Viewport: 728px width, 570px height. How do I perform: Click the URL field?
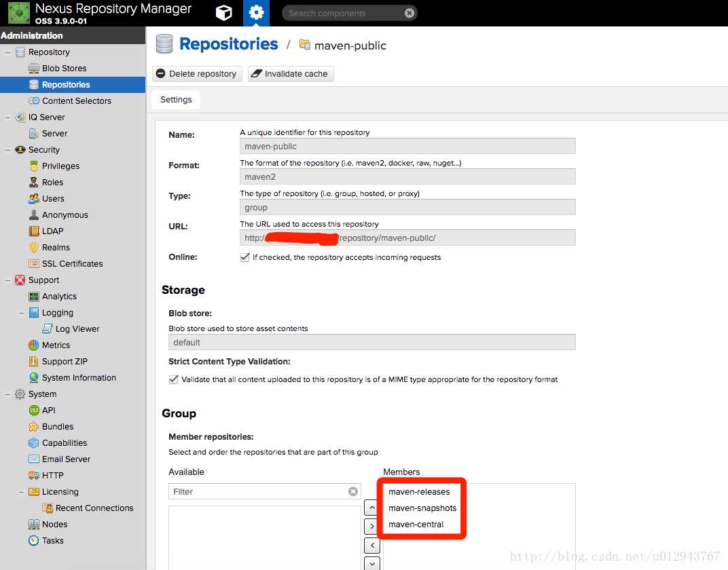(x=407, y=238)
